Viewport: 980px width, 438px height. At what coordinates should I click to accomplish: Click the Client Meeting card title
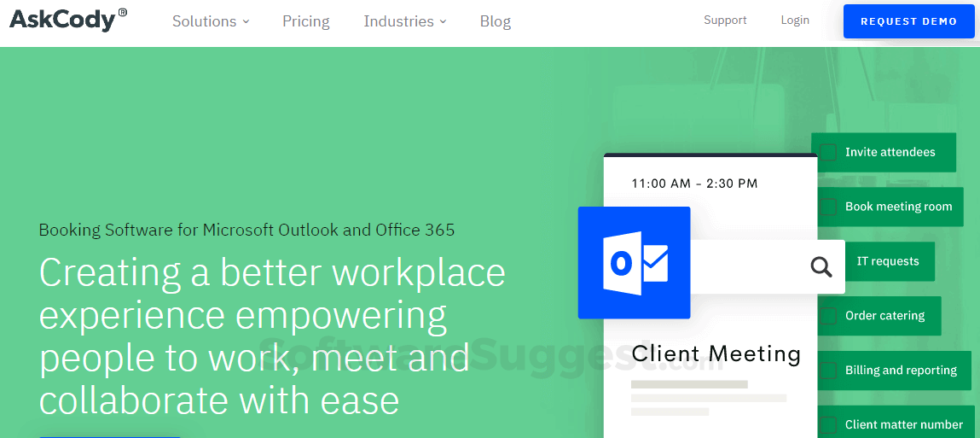[x=716, y=353]
